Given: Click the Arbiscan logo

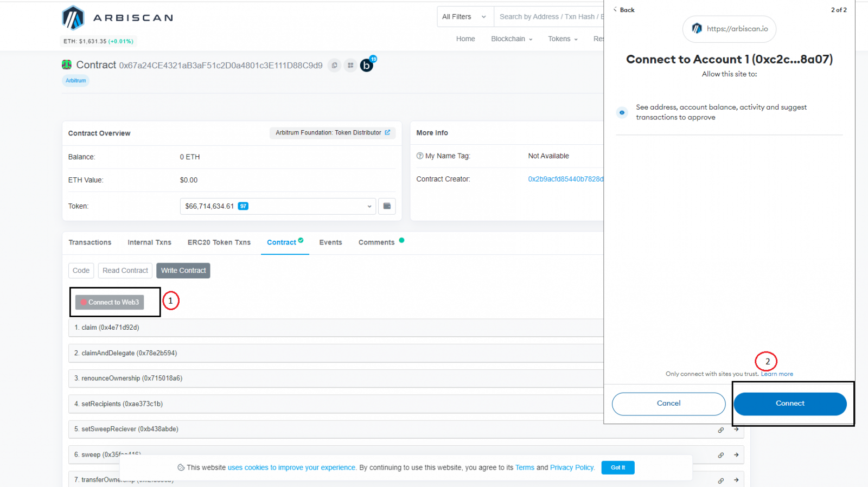Looking at the screenshot, I should (x=117, y=18).
